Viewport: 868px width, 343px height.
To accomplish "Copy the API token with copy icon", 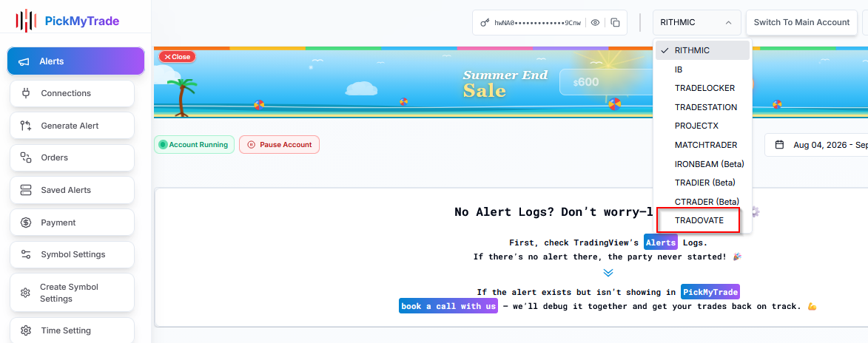I will pos(615,23).
